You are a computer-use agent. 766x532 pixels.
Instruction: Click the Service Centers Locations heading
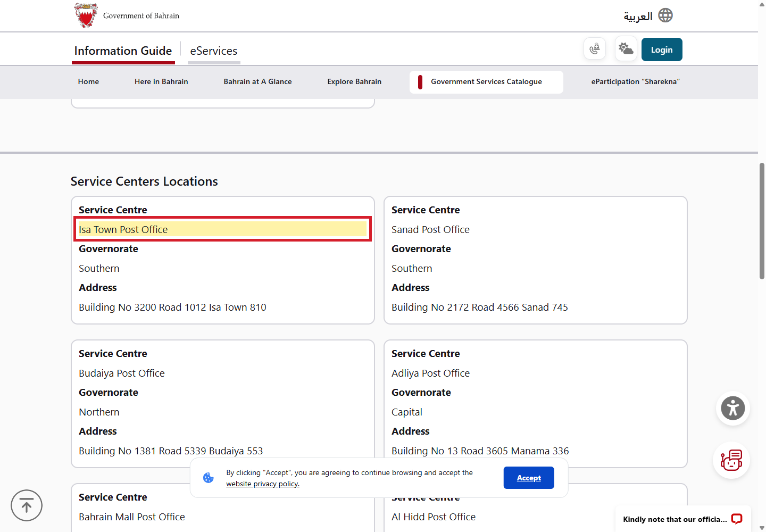click(144, 181)
